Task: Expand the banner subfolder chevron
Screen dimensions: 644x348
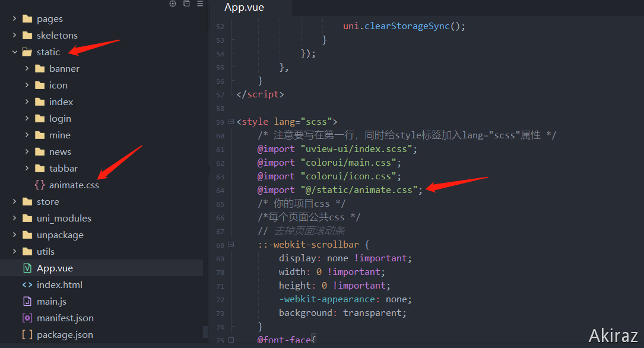Action: (x=27, y=69)
